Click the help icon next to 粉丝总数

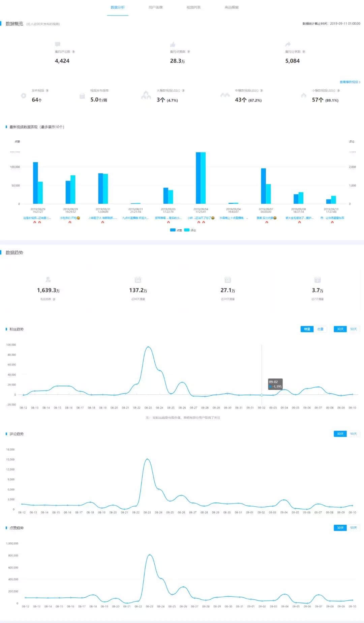coord(54,299)
